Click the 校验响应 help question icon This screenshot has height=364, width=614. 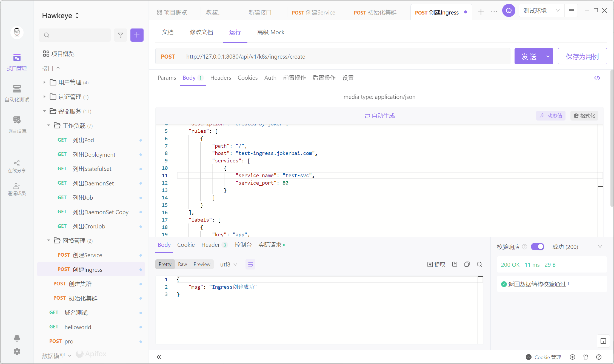click(x=525, y=247)
